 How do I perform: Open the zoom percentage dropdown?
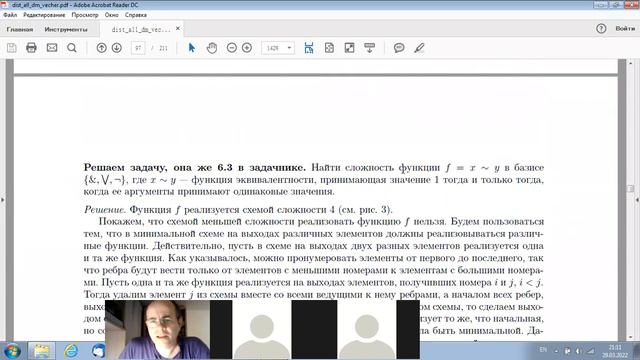click(289, 48)
